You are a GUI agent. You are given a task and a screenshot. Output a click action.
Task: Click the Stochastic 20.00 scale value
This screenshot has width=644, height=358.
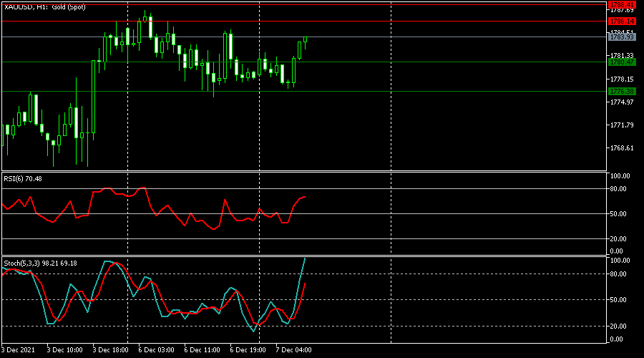tap(618, 326)
